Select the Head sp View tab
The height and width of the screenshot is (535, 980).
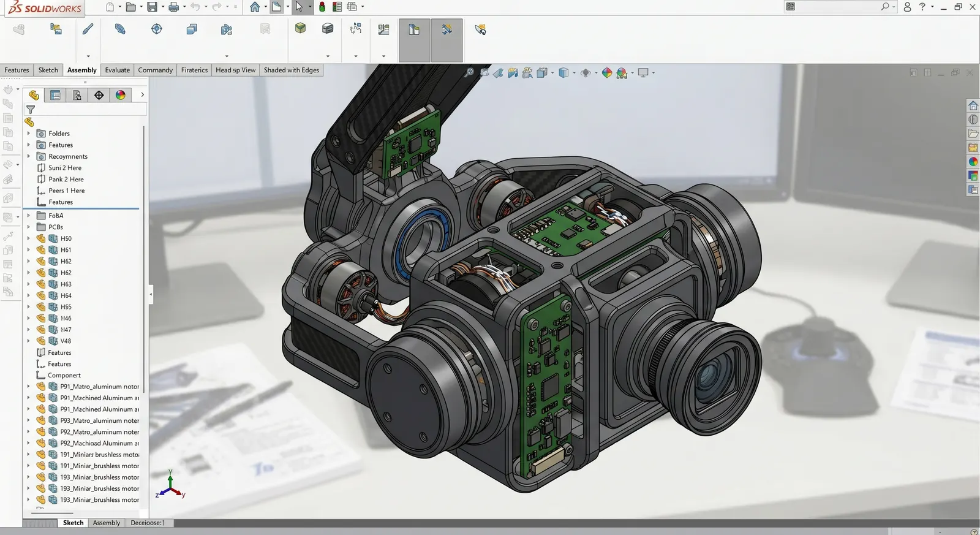(x=235, y=70)
